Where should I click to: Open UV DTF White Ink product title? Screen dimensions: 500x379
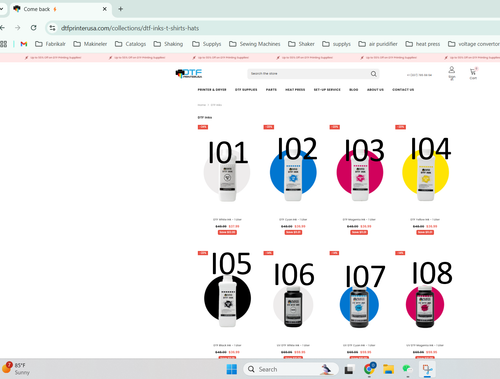293,345
